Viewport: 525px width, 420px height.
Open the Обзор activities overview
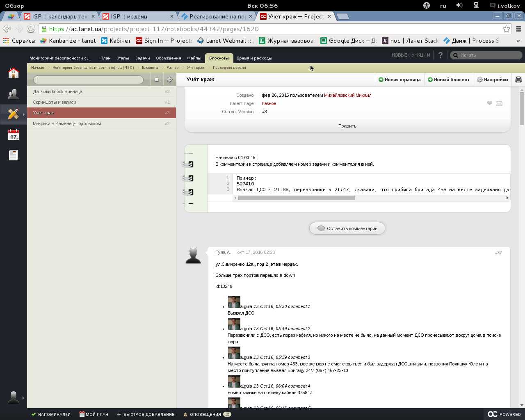tap(14, 6)
